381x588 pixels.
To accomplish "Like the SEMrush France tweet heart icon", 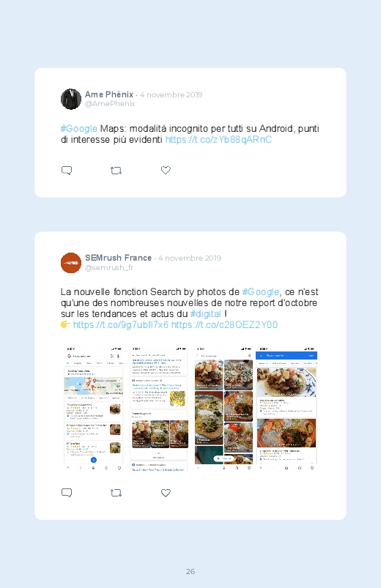I will pos(166,493).
